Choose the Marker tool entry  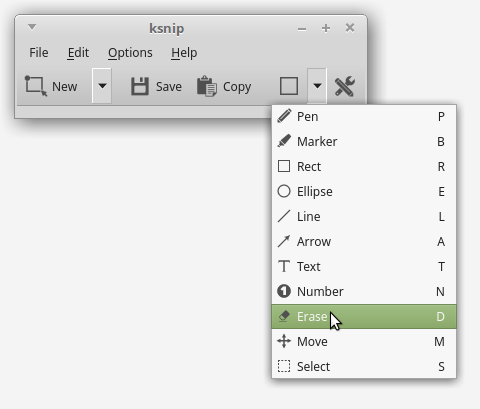[364, 142]
